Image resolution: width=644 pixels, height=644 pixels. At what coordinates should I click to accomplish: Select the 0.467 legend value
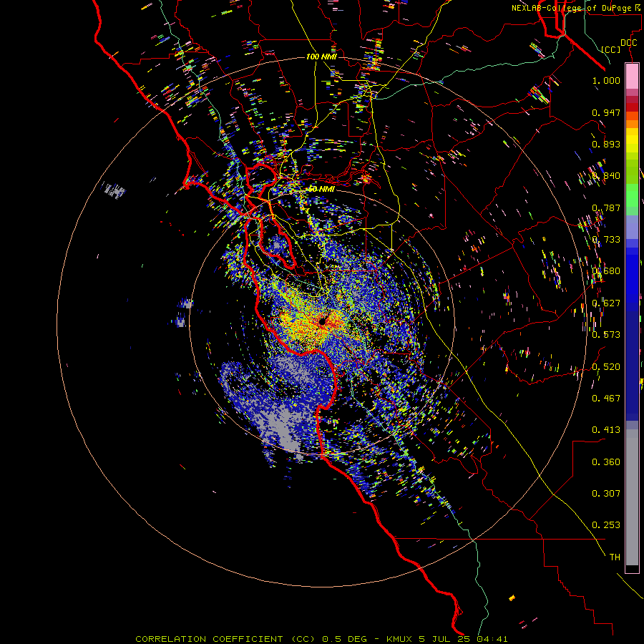pyautogui.click(x=606, y=399)
